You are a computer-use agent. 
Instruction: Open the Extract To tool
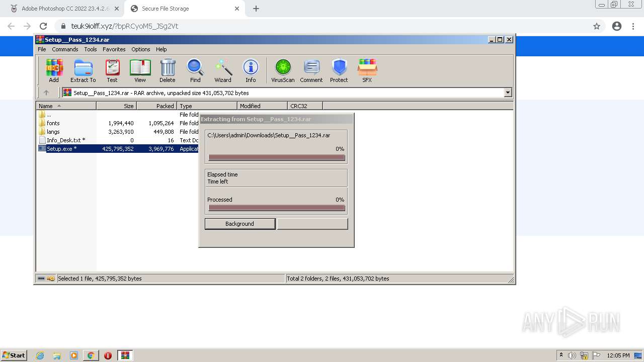(83, 71)
